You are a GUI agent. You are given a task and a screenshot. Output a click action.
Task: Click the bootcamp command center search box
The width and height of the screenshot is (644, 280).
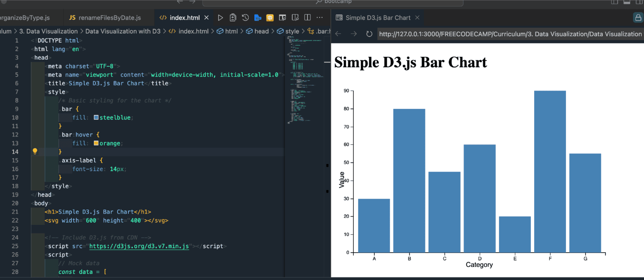(333, 2)
